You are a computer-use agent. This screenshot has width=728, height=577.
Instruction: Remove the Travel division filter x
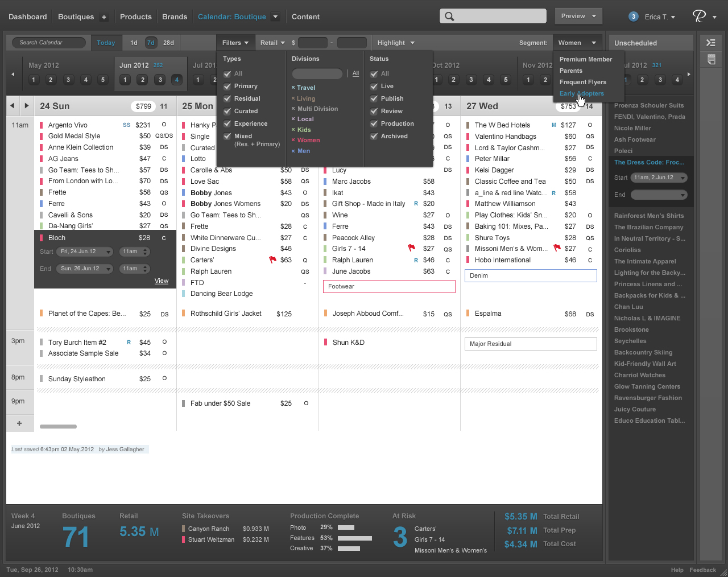tap(293, 88)
